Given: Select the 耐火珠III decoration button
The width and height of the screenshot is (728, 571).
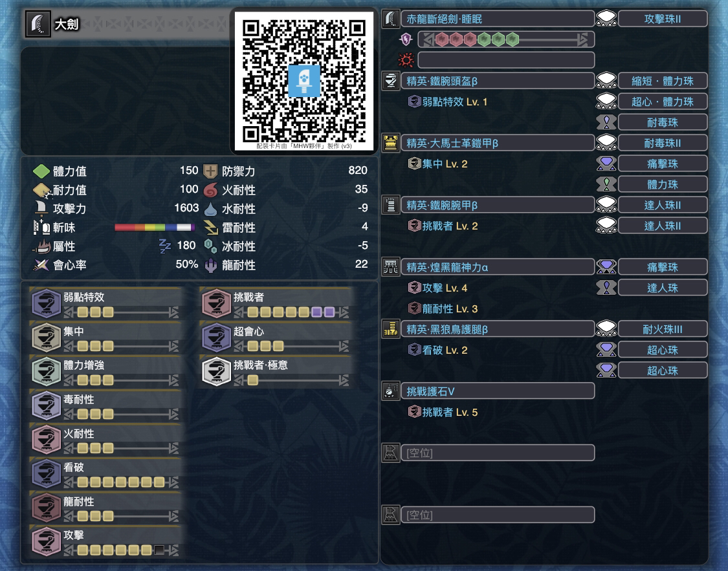Looking at the screenshot, I should (x=663, y=329).
